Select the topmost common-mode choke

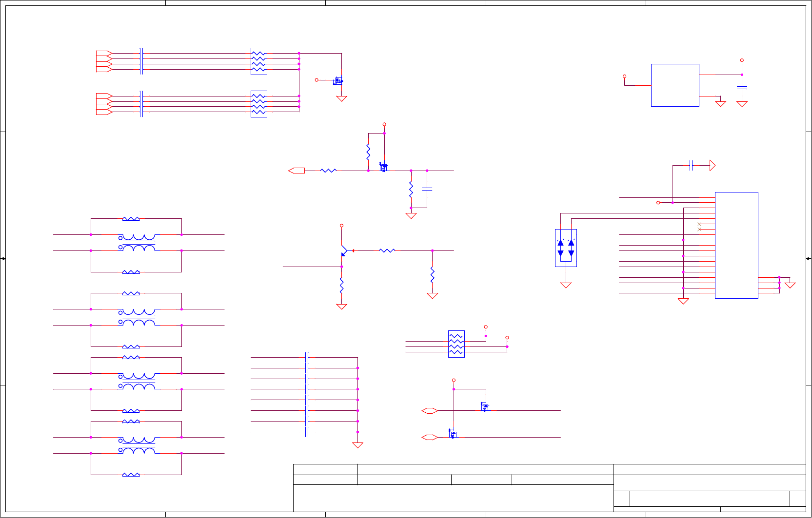[x=137, y=242]
